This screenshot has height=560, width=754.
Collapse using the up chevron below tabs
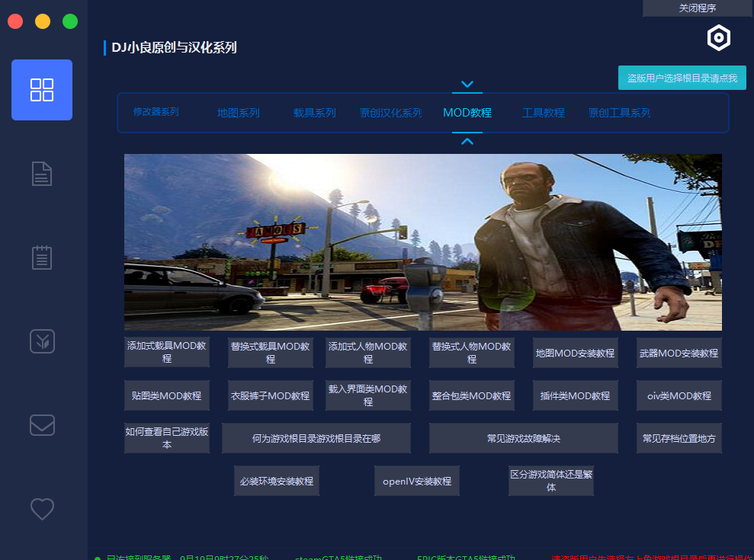(467, 141)
